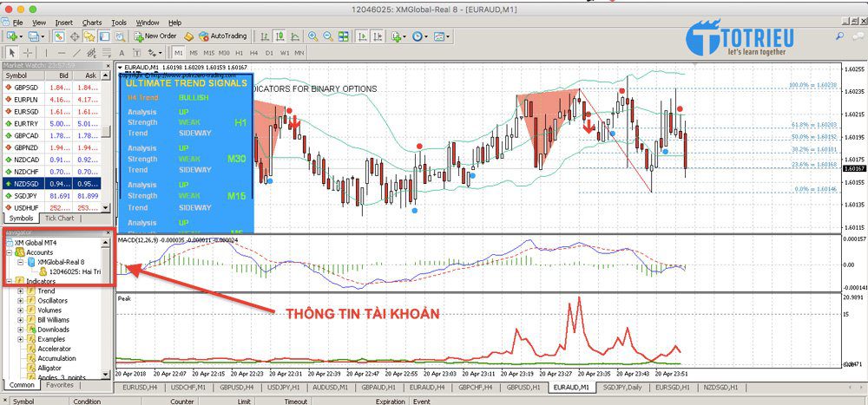
Task: Switch timeframe to M1
Action: (x=178, y=53)
